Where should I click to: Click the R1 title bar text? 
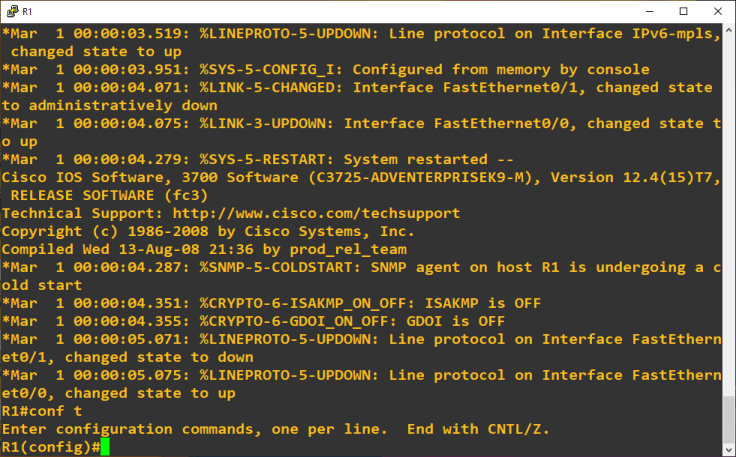(x=27, y=11)
